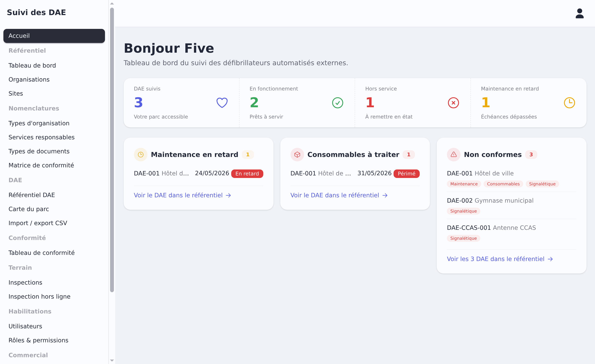Click the Hors service value 1
The image size is (595, 364).
pos(370,103)
